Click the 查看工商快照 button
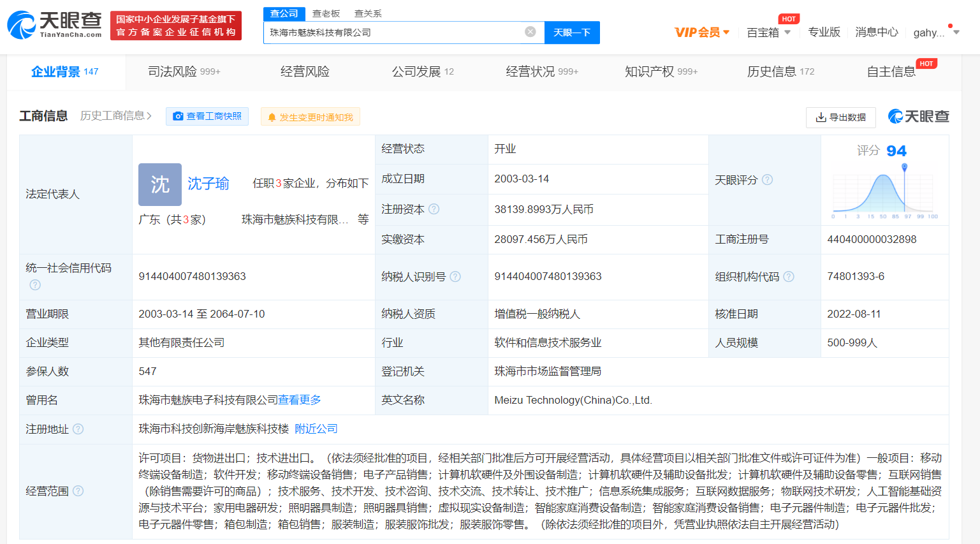 [x=207, y=116]
